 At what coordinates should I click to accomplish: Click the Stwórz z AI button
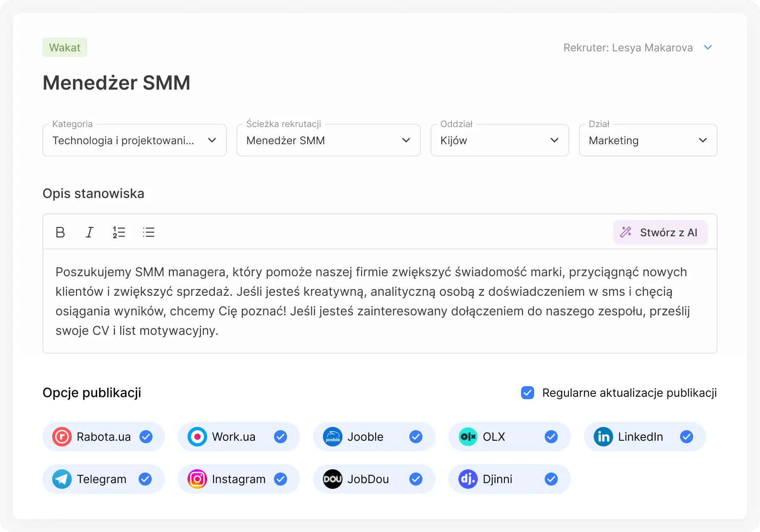click(660, 232)
